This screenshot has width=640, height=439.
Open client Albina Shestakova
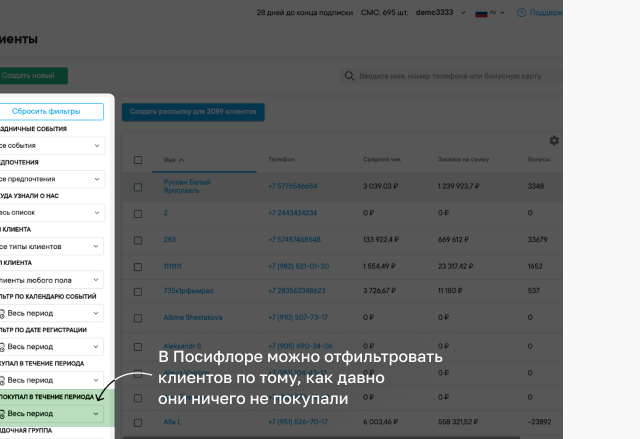pos(193,317)
